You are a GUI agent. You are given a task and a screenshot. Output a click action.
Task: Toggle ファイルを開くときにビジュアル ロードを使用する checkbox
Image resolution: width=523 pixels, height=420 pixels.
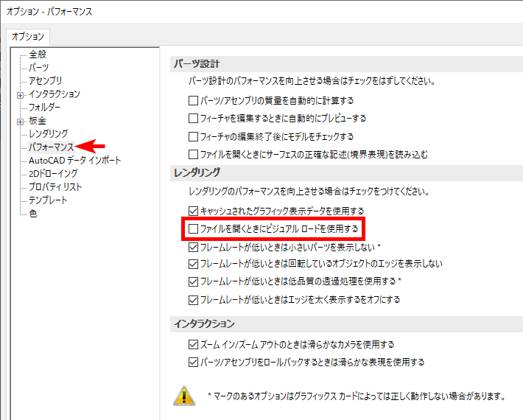tap(193, 229)
